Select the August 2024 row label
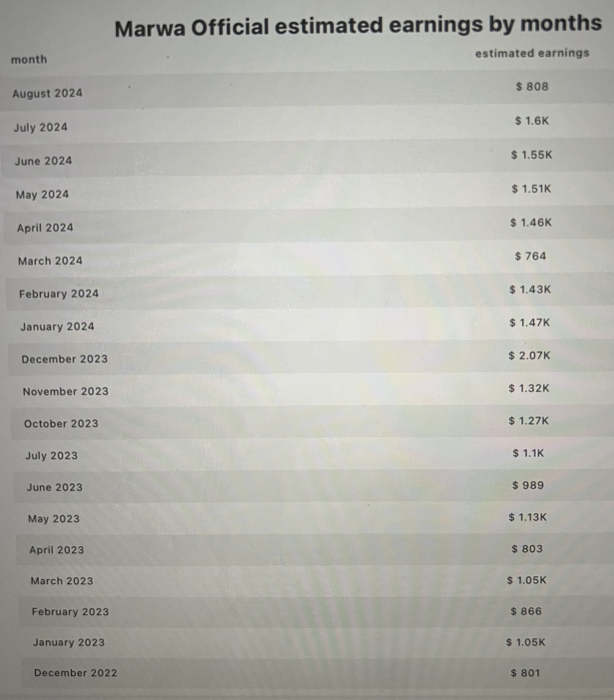Image resolution: width=614 pixels, height=700 pixels. point(48,94)
